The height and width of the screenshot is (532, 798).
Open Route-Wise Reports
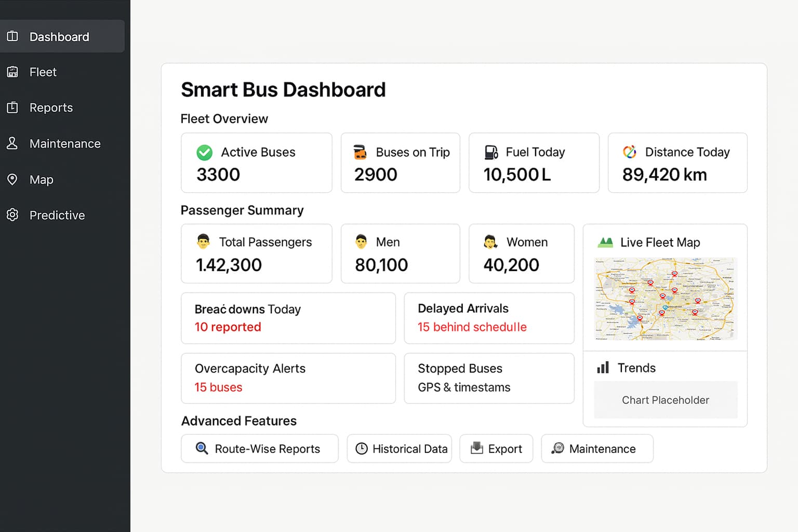[x=260, y=448]
